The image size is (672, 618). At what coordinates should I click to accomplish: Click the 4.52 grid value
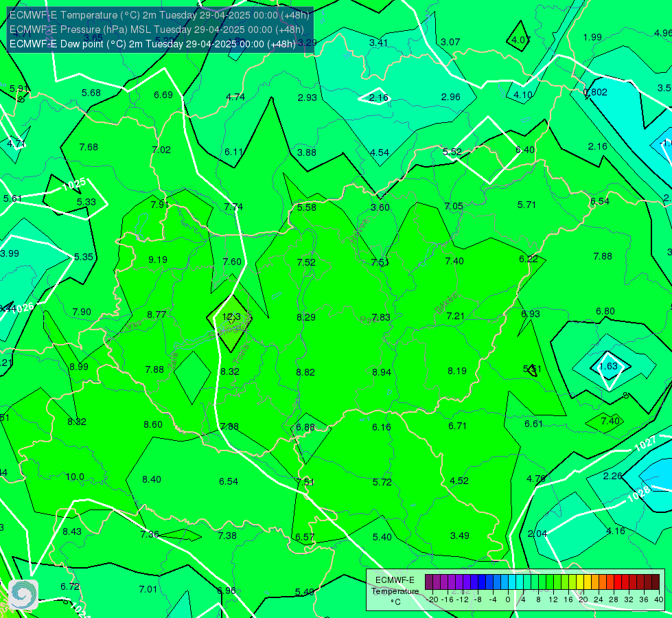tap(459, 481)
